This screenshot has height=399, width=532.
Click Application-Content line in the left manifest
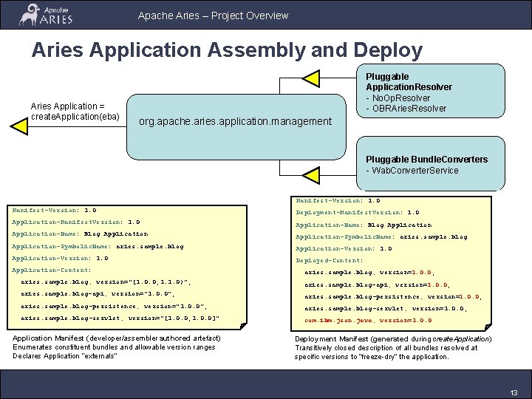click(x=52, y=270)
